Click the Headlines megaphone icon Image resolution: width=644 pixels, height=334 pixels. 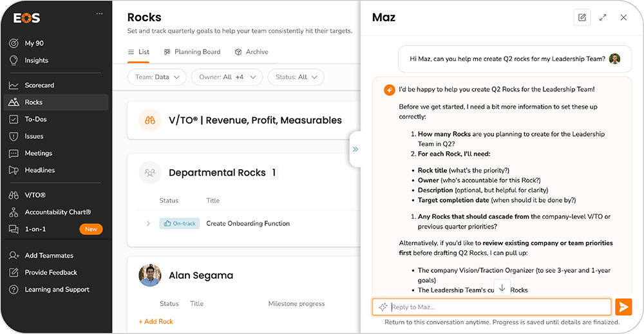coord(14,171)
